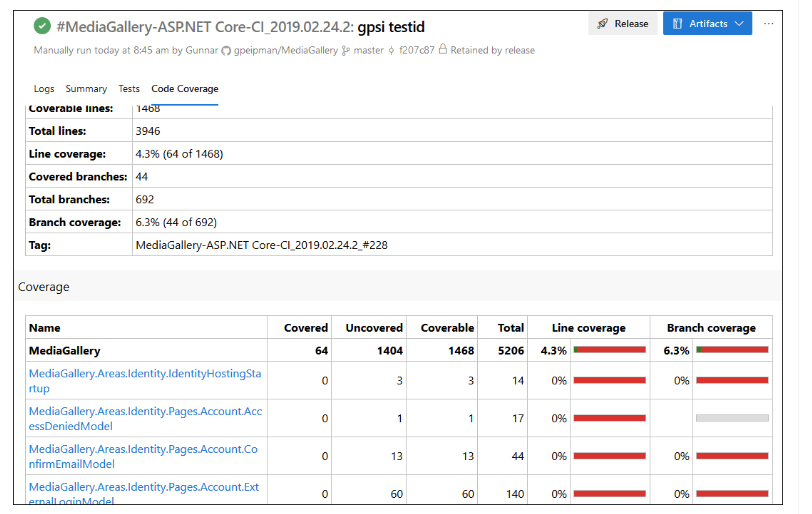
Task: Click the Line coverage column header
Action: 588,328
